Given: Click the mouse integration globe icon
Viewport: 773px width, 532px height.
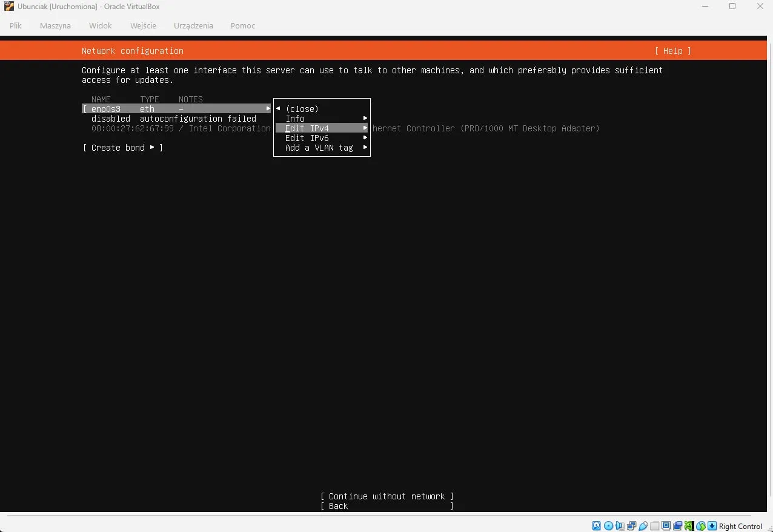Looking at the screenshot, I should pos(701,526).
